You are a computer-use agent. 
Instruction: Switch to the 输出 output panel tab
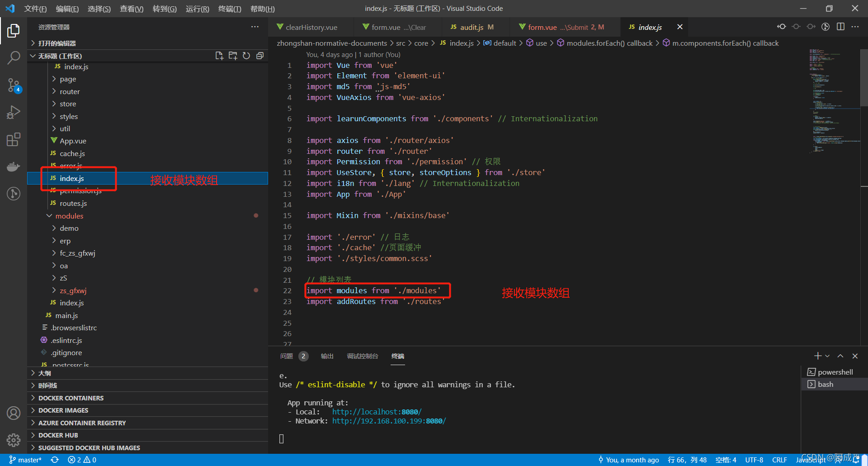[327, 356]
